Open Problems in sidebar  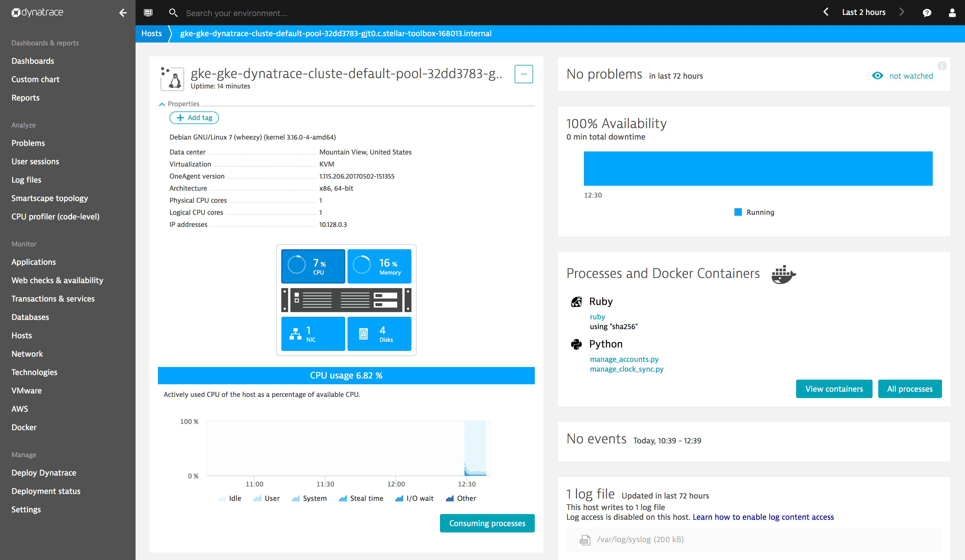(x=28, y=143)
